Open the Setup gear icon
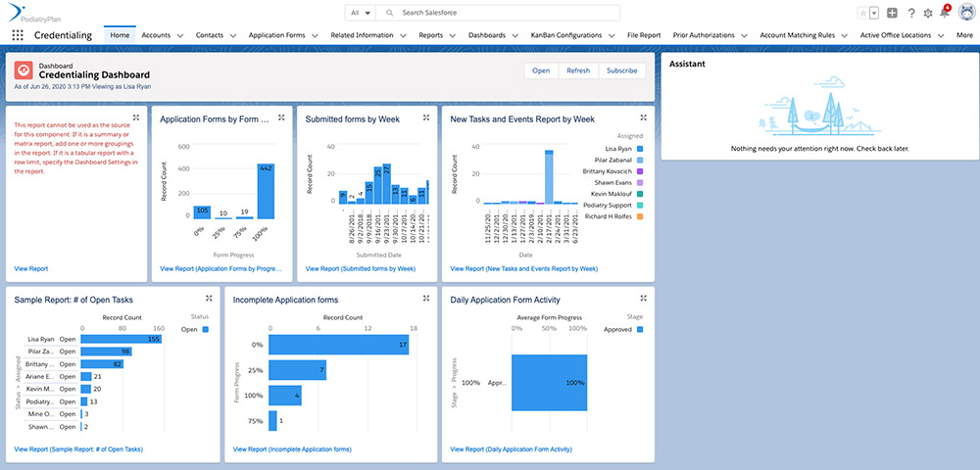The height and width of the screenshot is (470, 980). (x=927, y=13)
